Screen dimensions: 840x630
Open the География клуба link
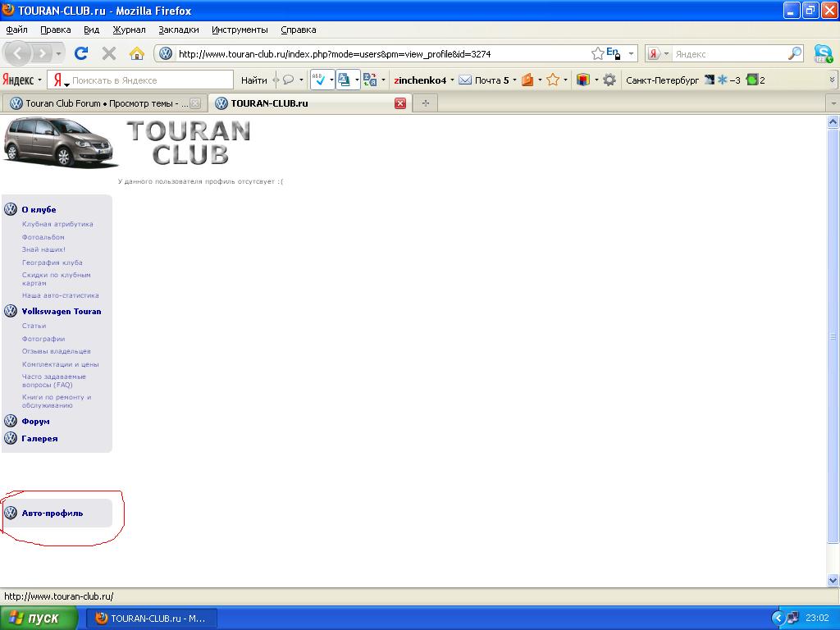click(52, 262)
